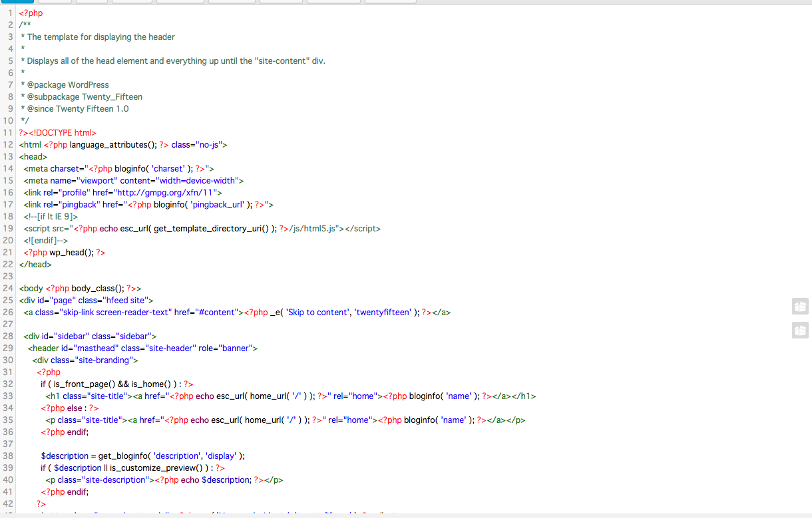Viewport: 812px width, 518px height.
Task: Click the '<!DOCTYPE html>' declaration
Action: coord(63,133)
